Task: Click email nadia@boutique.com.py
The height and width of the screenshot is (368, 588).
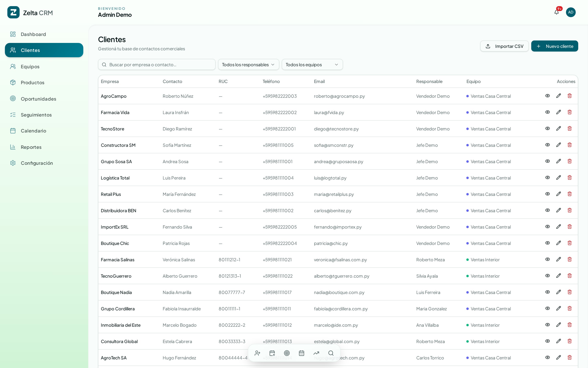Action: (339, 292)
